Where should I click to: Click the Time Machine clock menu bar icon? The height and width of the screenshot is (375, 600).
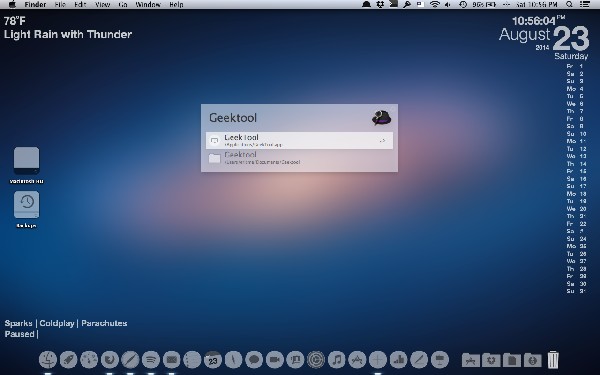point(463,4)
